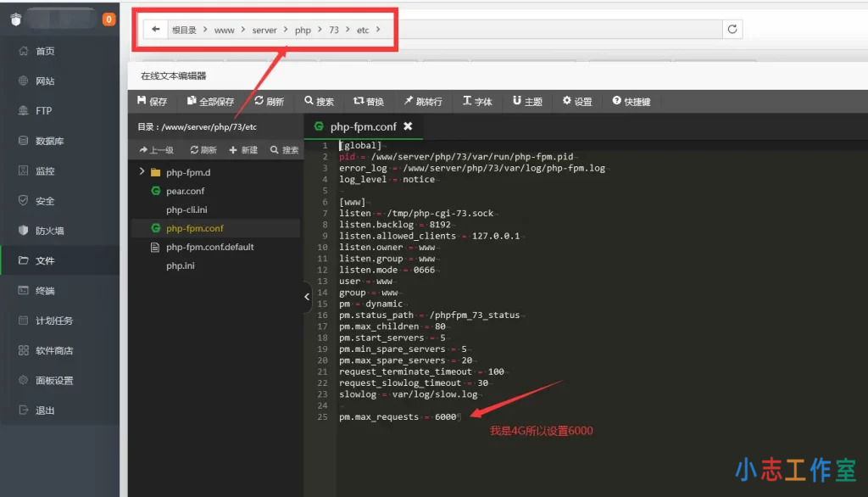Open the Font settings in toolbar
868x497 pixels.
click(477, 102)
